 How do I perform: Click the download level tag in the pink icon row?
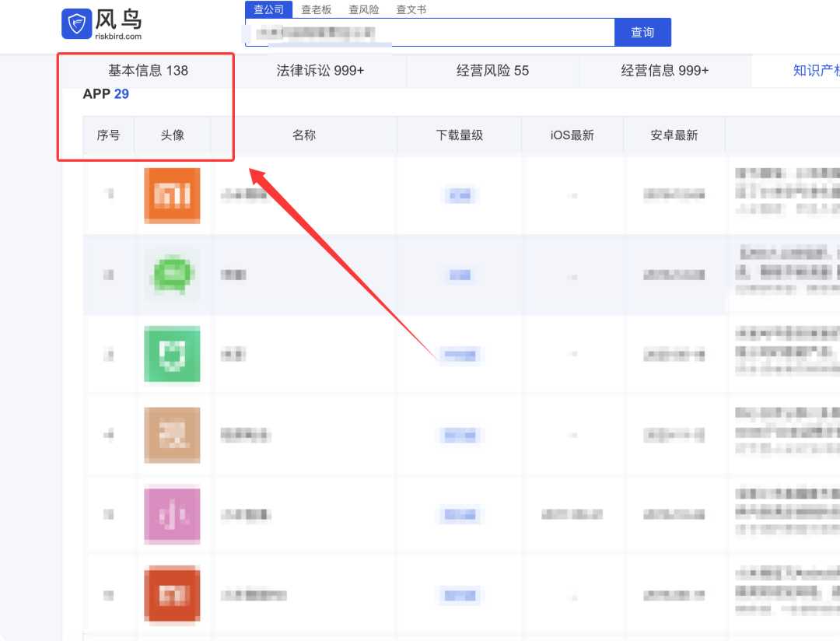click(460, 515)
